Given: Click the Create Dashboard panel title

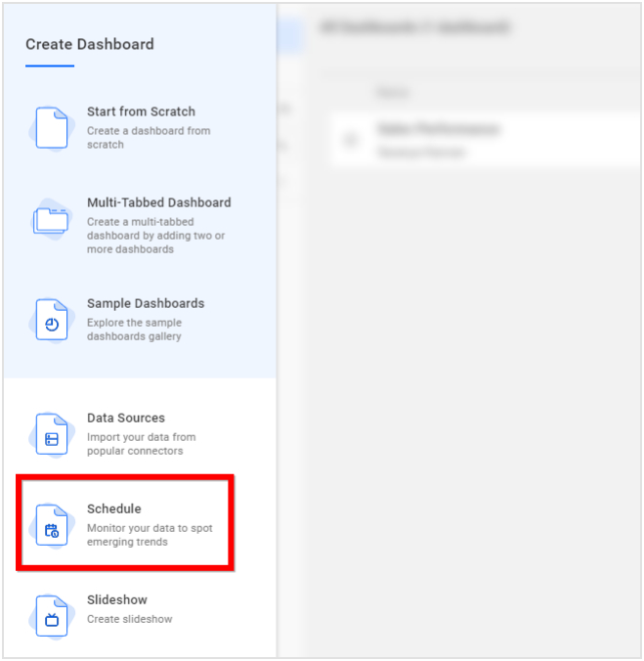Looking at the screenshot, I should click(x=90, y=44).
